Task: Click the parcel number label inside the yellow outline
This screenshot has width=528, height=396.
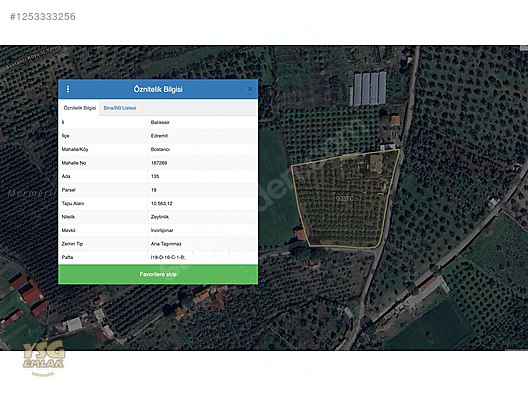Action: pyautogui.click(x=345, y=198)
